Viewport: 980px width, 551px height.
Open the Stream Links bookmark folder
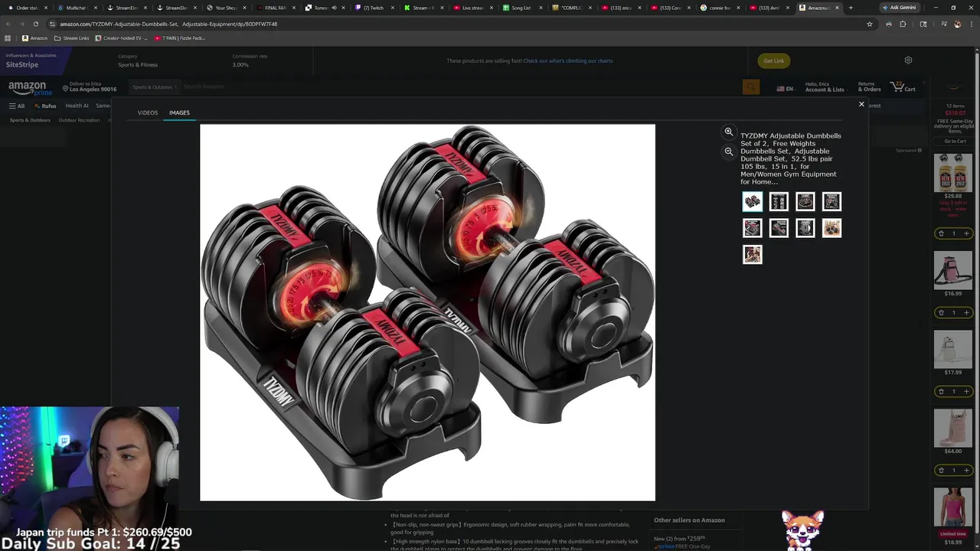click(x=71, y=38)
